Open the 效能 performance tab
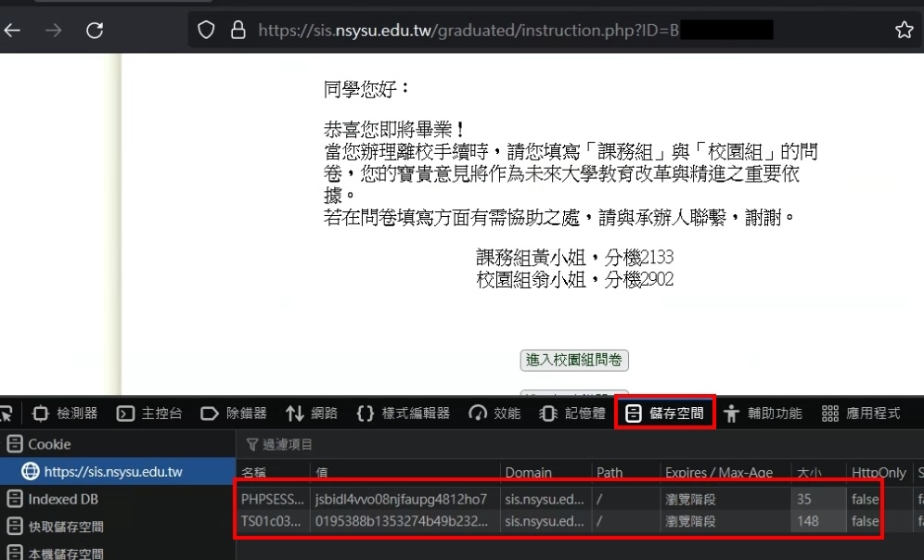Screen dimensions: 924x560 pyautogui.click(x=495, y=414)
